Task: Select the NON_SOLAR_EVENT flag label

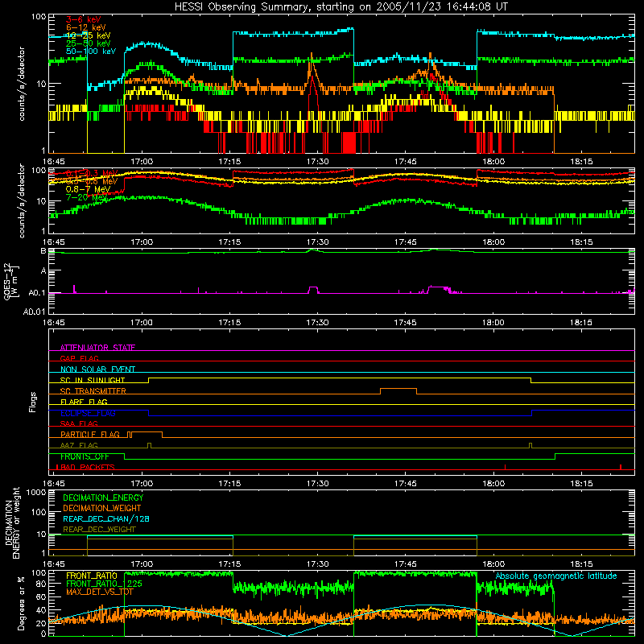Action: (x=97, y=369)
